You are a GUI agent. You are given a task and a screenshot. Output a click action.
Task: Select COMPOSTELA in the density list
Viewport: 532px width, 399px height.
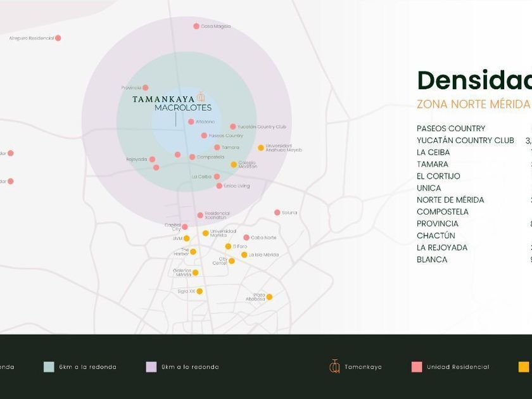click(x=443, y=212)
